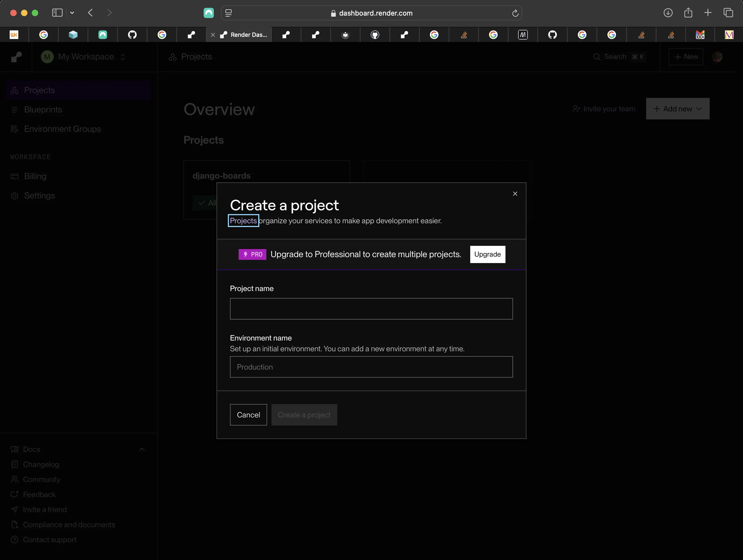Click the Community people icon
This screenshot has height=560, width=743.
click(x=15, y=479)
